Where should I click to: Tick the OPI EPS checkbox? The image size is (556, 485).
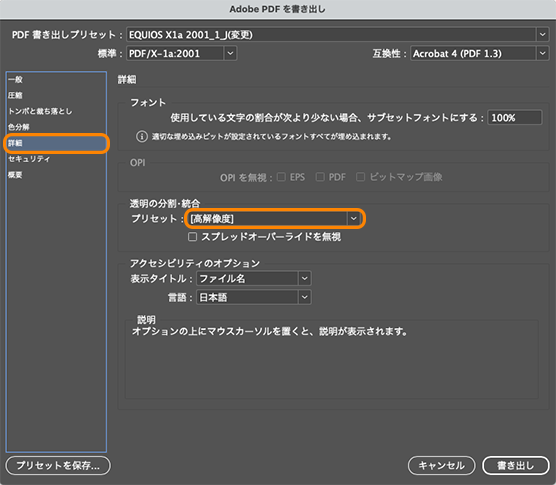click(281, 177)
